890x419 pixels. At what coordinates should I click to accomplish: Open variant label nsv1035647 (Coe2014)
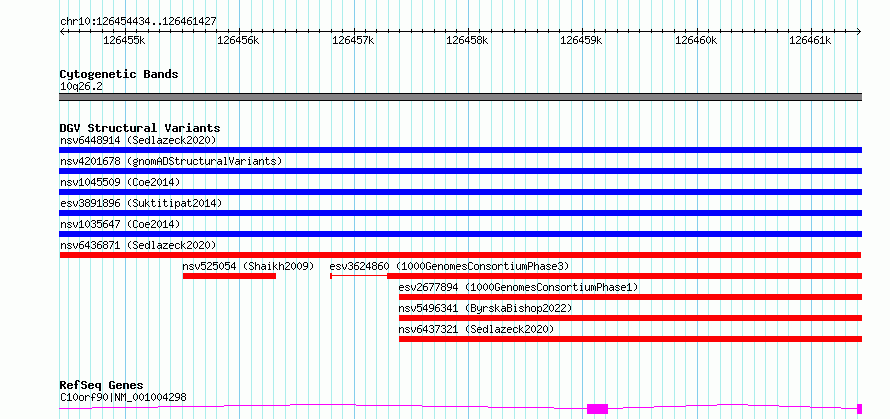tap(120, 224)
